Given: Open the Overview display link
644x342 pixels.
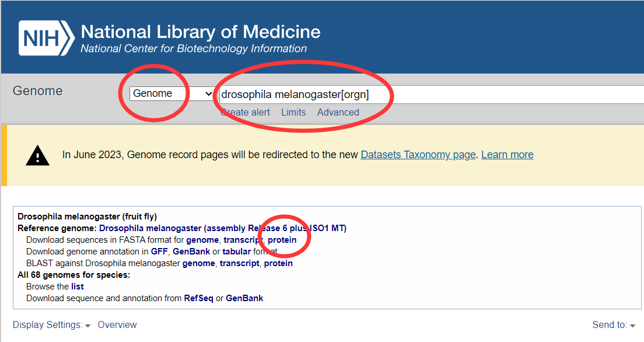Looking at the screenshot, I should click(117, 324).
